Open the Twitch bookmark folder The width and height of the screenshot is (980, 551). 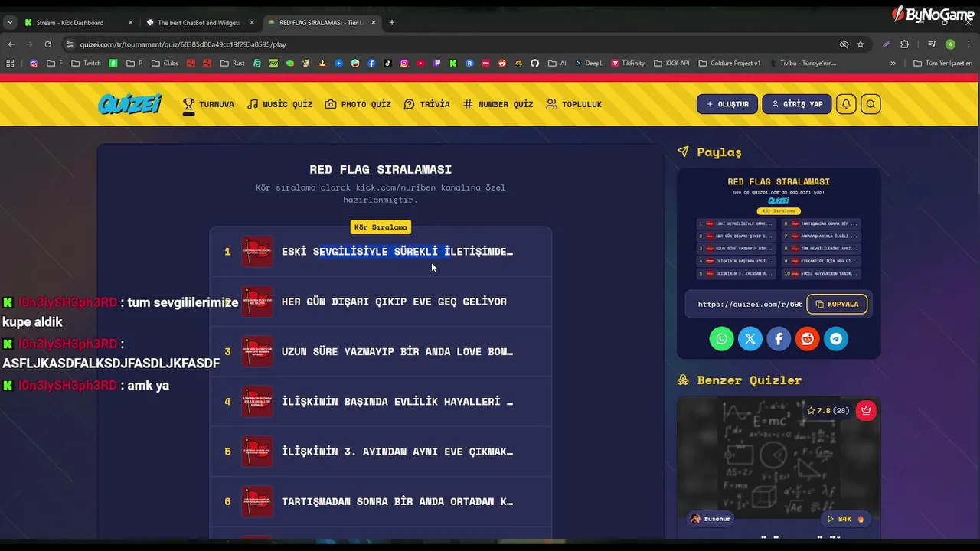pyautogui.click(x=87, y=64)
